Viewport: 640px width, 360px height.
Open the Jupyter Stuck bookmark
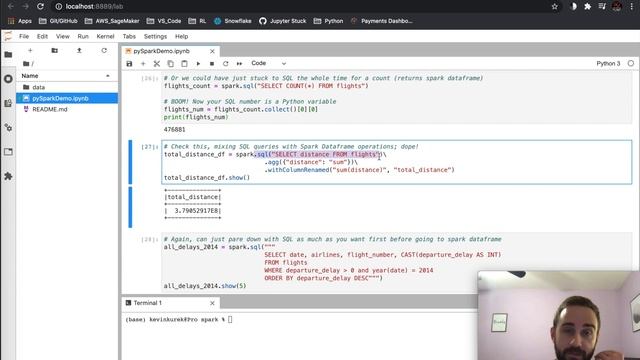[x=282, y=21]
